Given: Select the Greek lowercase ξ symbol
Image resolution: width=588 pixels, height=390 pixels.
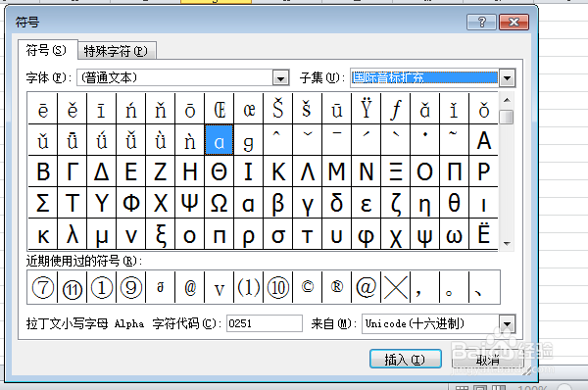Looking at the screenshot, I should 160,234.
